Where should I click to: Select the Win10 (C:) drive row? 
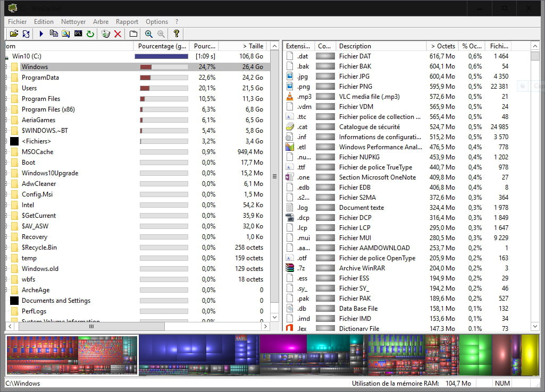(x=137, y=56)
